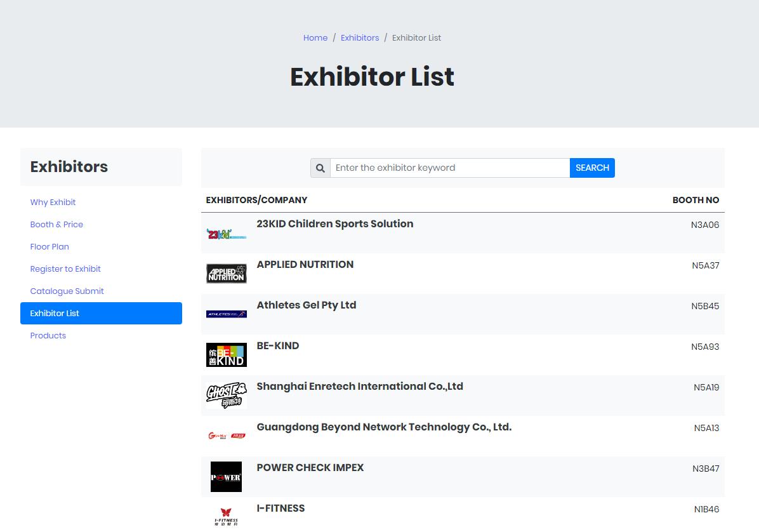Open the Floor Plan sidebar link
This screenshot has height=532, width=759.
[x=49, y=247]
